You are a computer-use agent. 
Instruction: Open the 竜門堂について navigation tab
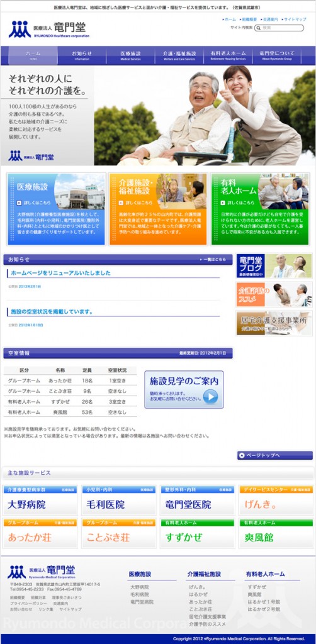click(277, 55)
